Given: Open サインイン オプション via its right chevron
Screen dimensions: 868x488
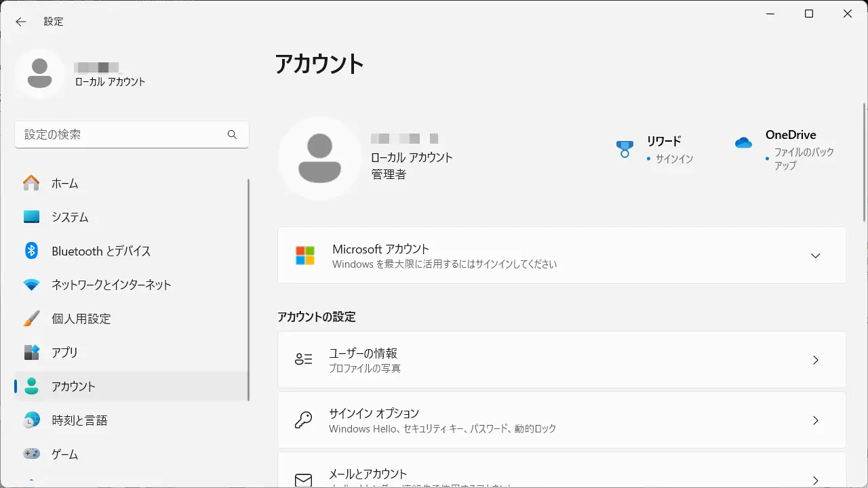Looking at the screenshot, I should (816, 420).
